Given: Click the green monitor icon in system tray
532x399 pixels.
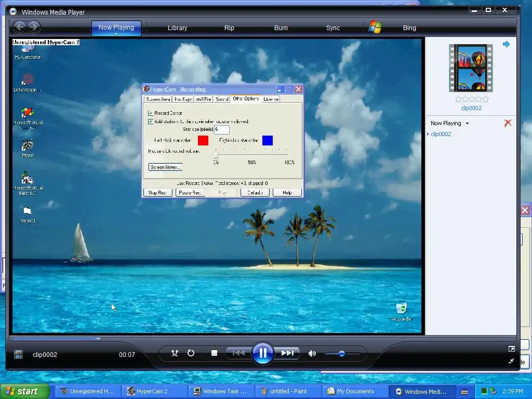Looking at the screenshot, I should tap(484, 391).
